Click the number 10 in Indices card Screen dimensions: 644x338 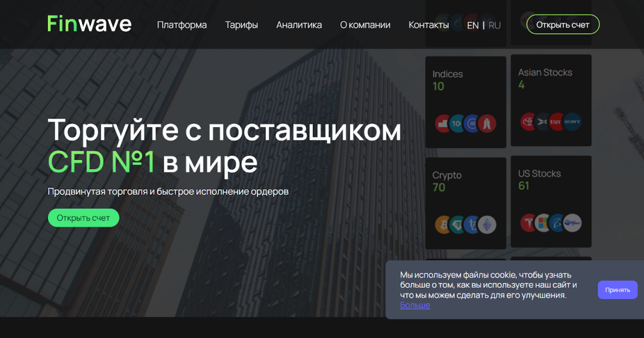438,86
